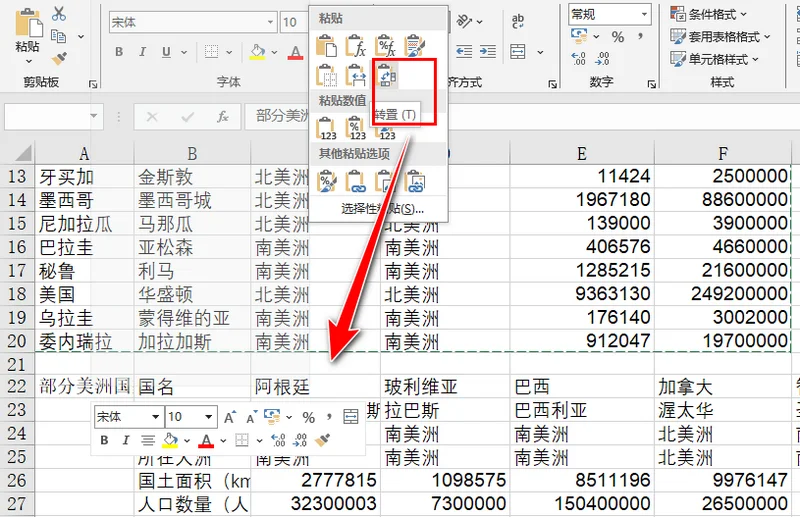Open the dropdown arrow under the 粘贴 button

(29, 61)
